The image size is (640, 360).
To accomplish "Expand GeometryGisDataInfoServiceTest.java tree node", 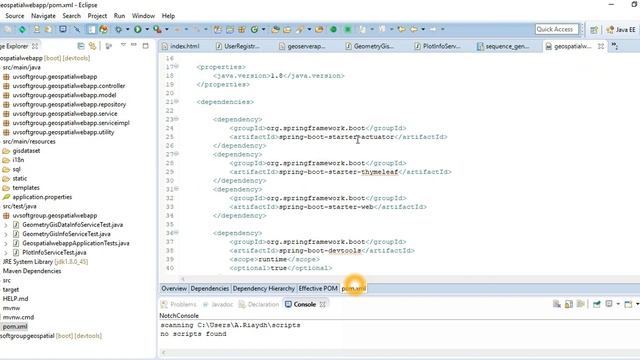I will point(6,225).
